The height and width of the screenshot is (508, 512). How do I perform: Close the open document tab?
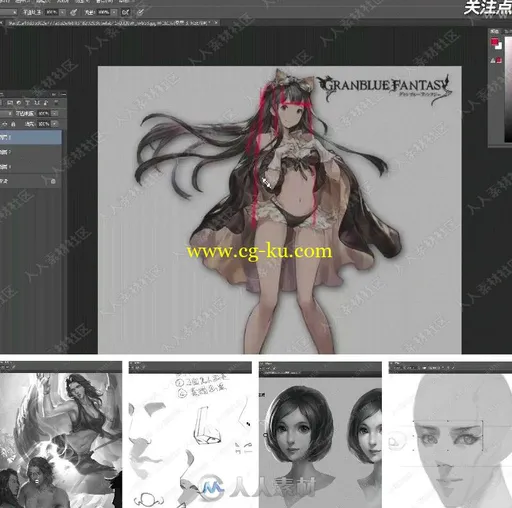point(216,23)
